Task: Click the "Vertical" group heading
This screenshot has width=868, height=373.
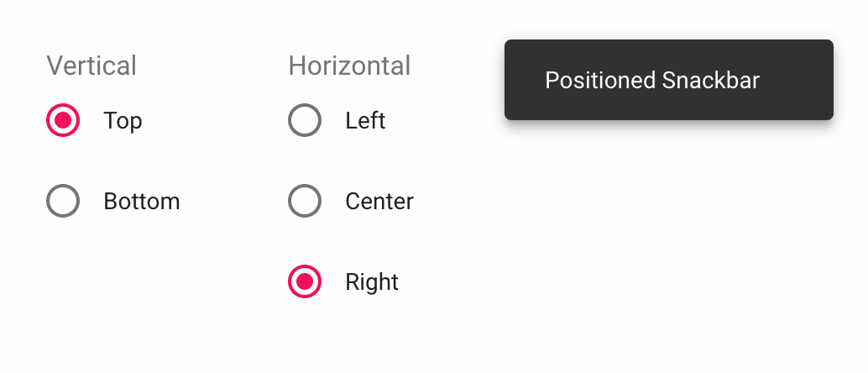Action: 92,66
